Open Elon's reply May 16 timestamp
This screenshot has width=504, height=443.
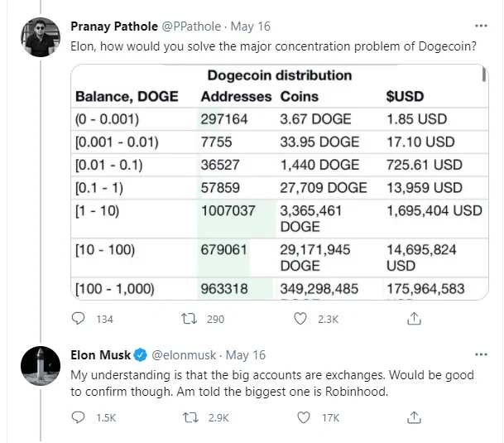[x=246, y=355]
